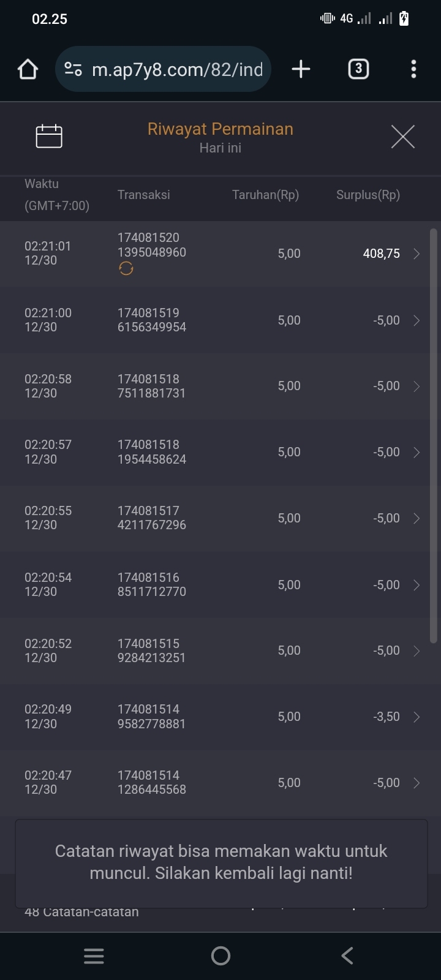Tap Android recent apps navigation button
The image size is (441, 980).
(94, 956)
